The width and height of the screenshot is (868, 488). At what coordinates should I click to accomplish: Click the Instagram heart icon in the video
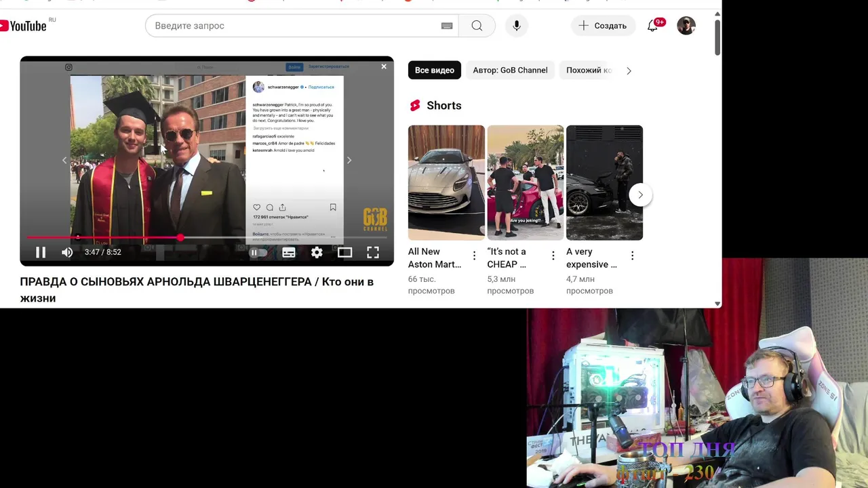[x=256, y=207]
